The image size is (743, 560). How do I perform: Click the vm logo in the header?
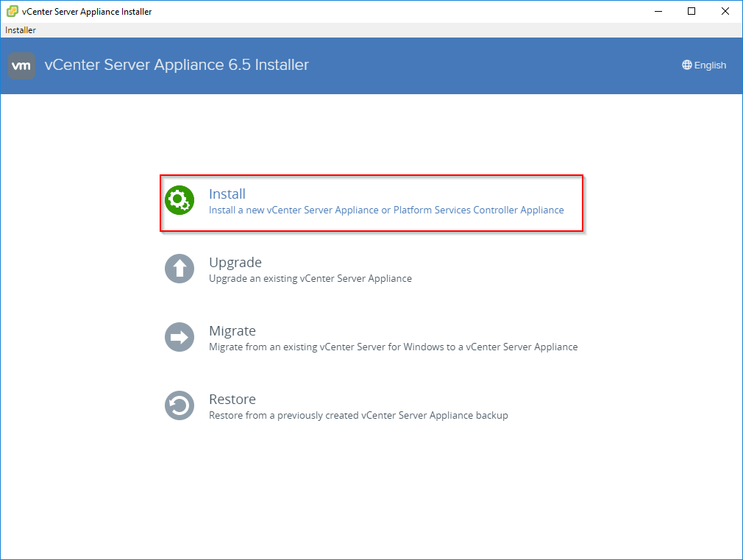click(21, 65)
